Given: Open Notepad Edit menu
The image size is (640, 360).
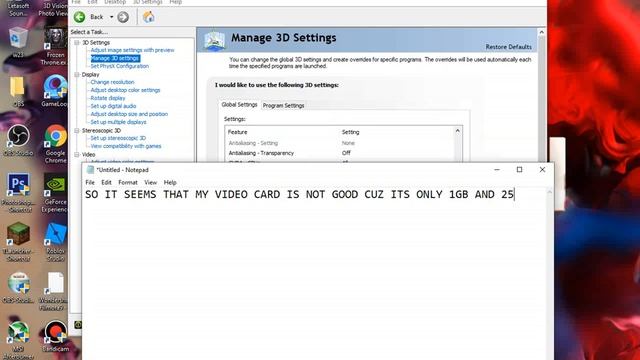Looking at the screenshot, I should point(106,182).
